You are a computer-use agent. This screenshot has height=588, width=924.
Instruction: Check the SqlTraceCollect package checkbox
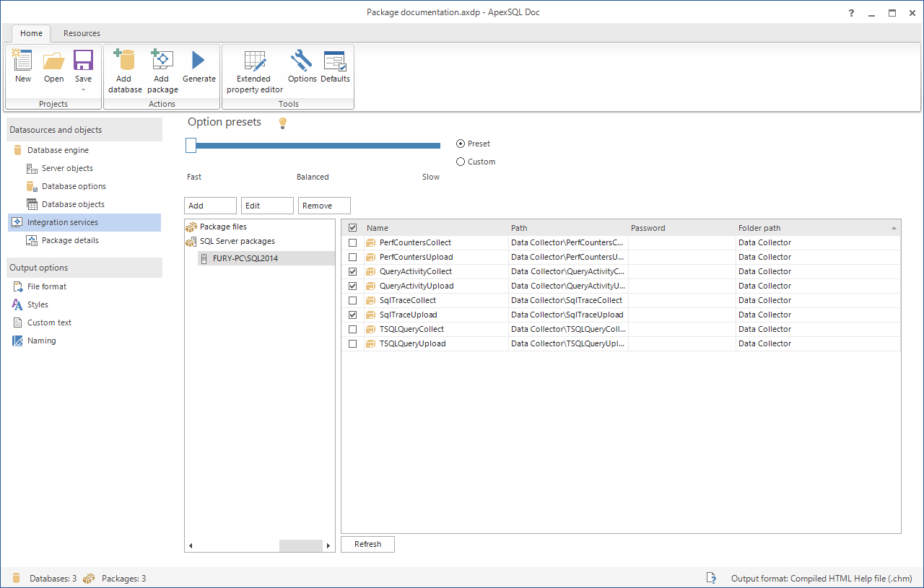[352, 300]
